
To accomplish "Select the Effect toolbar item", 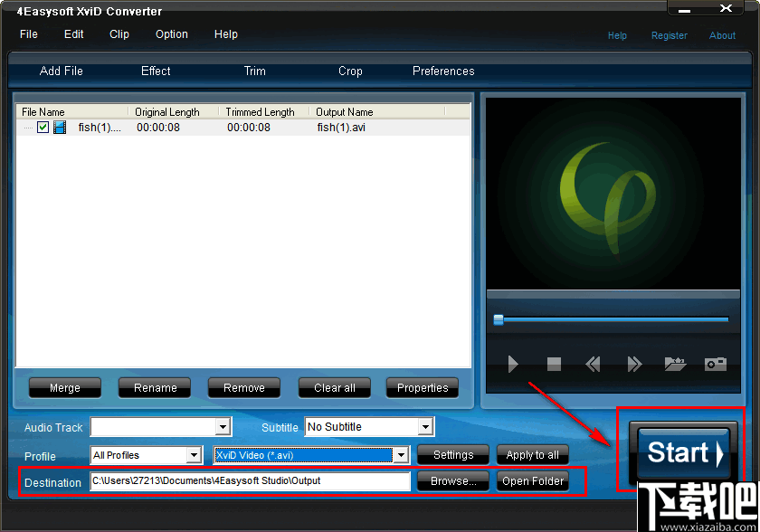I will point(155,71).
